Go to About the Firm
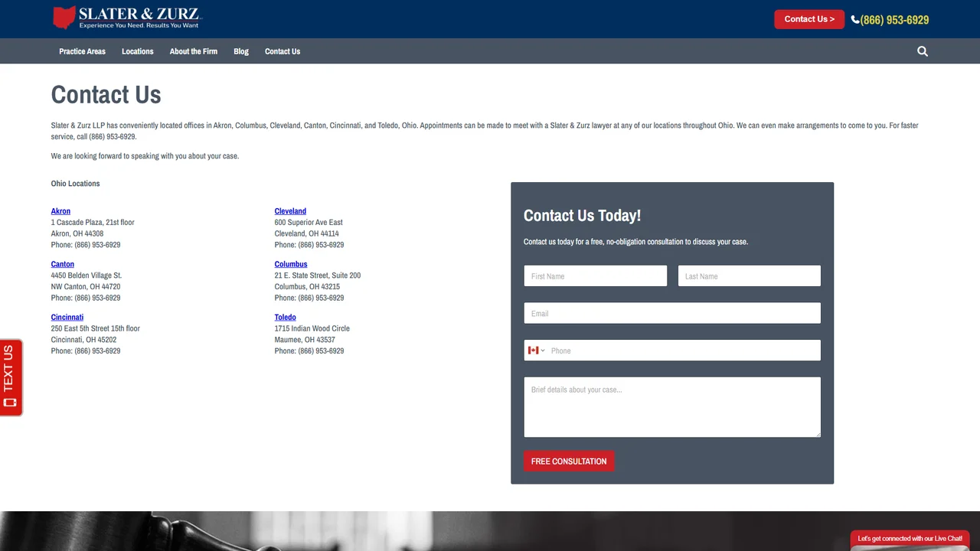 194,51
